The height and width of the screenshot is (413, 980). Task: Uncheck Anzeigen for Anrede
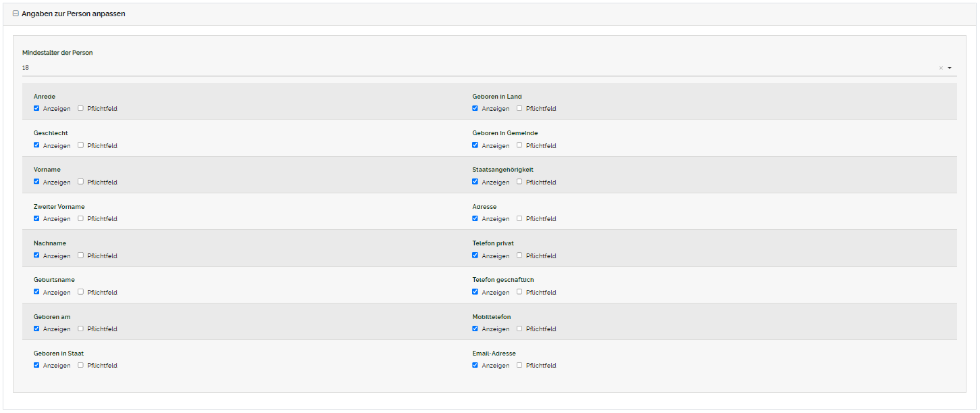point(36,108)
